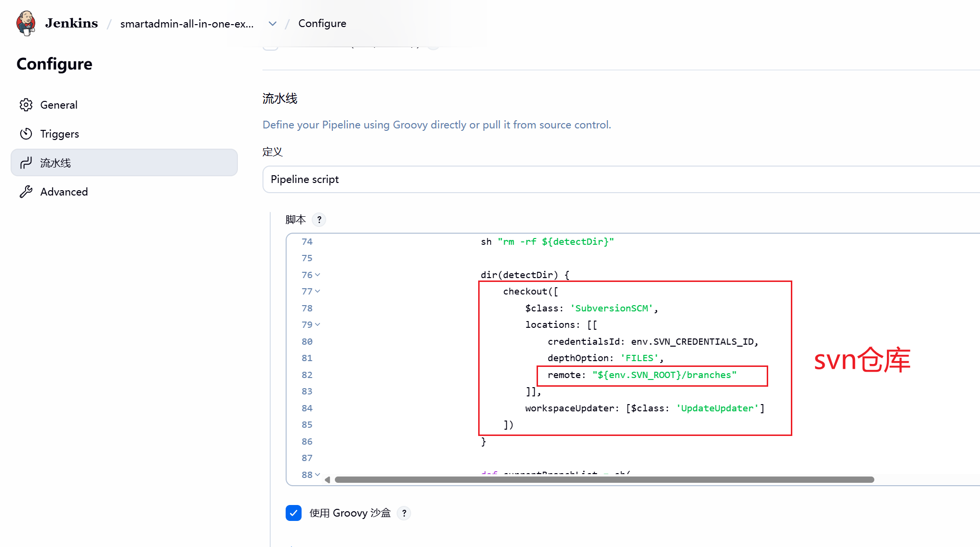Open smartadmin-all-in-one project breadcrumb link
This screenshot has height=547, width=980.
pos(187,24)
